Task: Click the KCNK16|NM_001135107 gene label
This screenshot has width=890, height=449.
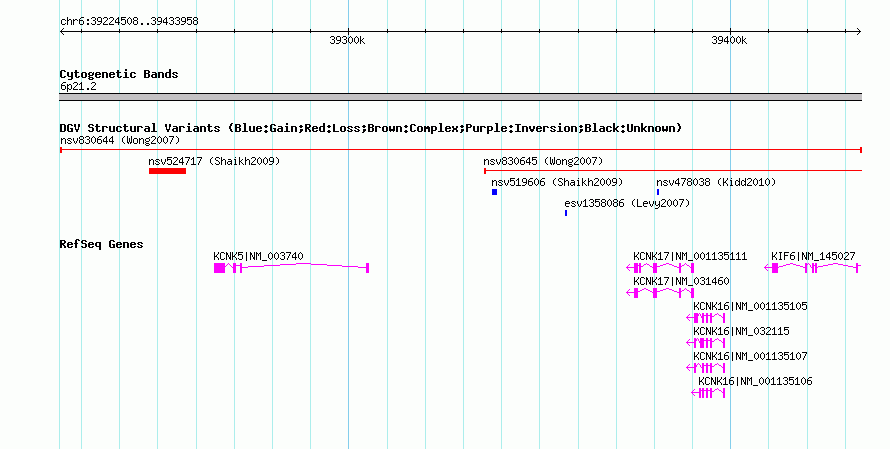Action: pos(750,356)
